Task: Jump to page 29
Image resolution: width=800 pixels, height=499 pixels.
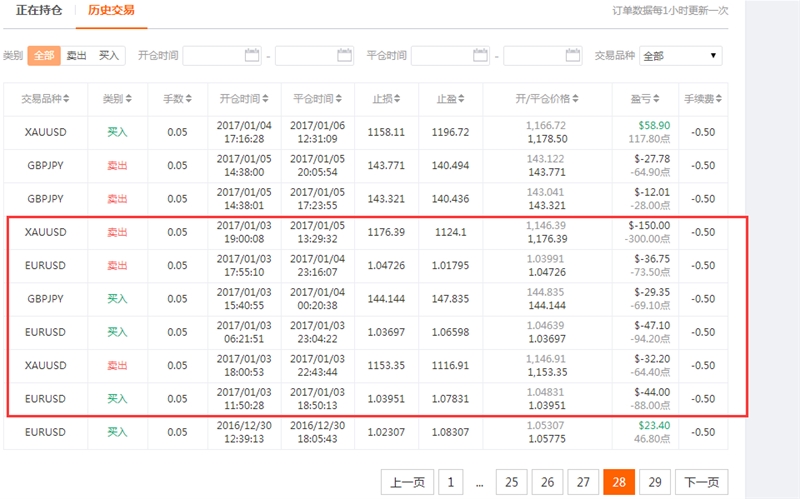Action: pos(655,482)
